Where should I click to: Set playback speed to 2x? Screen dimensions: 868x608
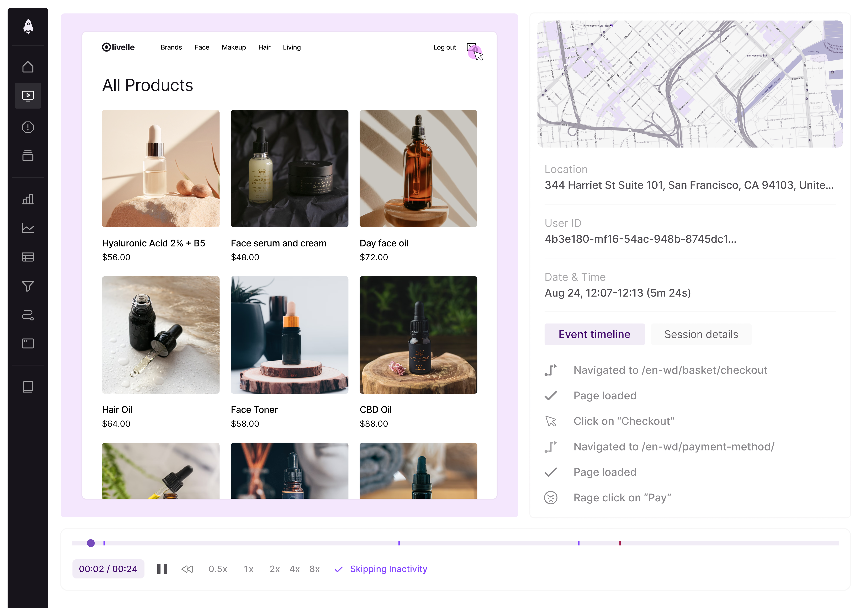(x=274, y=569)
